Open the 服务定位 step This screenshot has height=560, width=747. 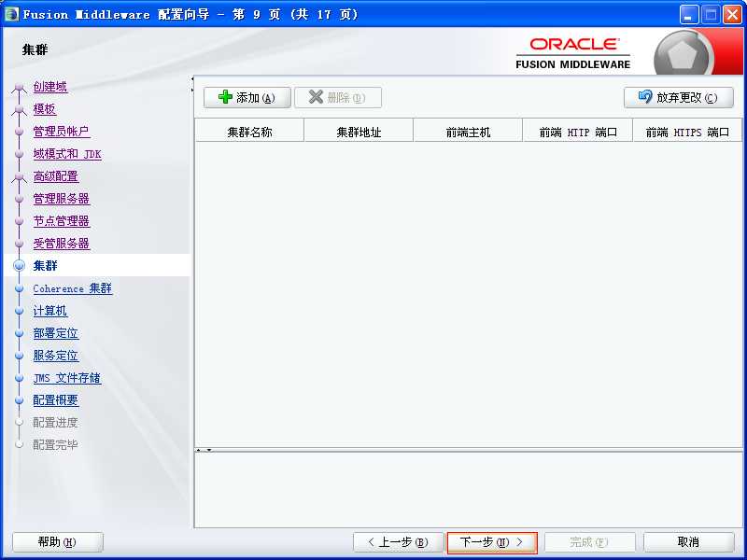pos(56,356)
